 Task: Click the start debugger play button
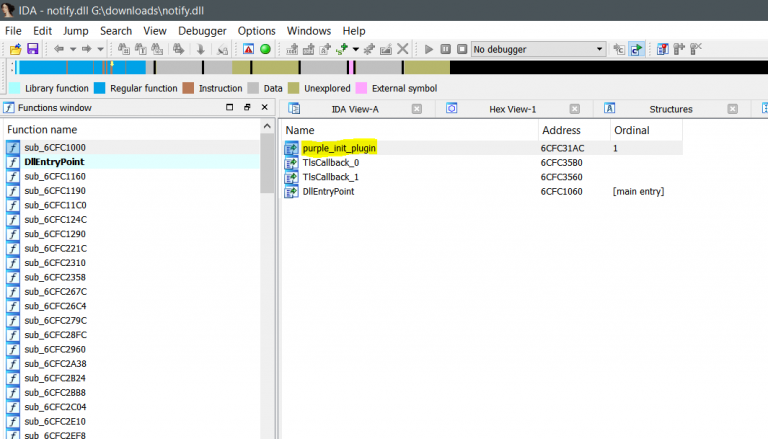click(x=429, y=49)
